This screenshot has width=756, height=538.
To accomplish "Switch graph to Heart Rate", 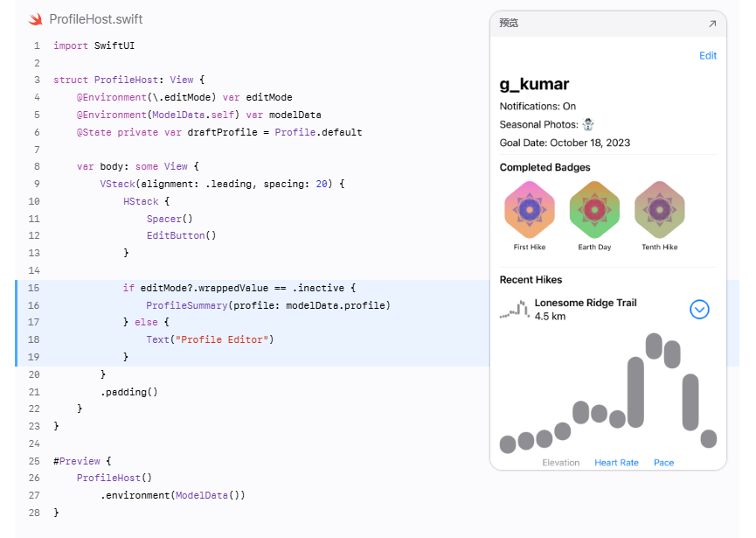I will coord(616,462).
